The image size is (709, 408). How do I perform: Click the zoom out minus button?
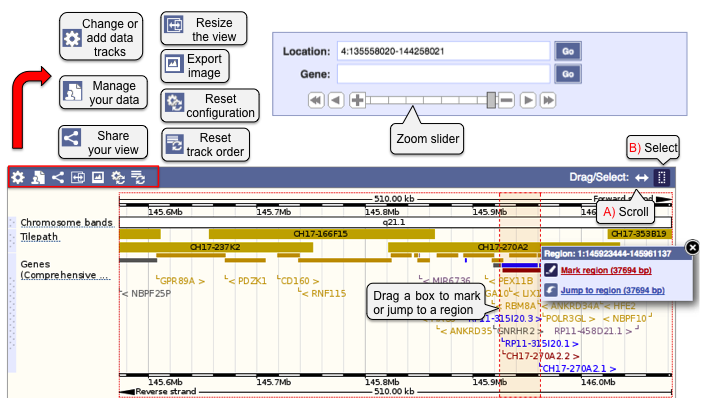[x=507, y=100]
